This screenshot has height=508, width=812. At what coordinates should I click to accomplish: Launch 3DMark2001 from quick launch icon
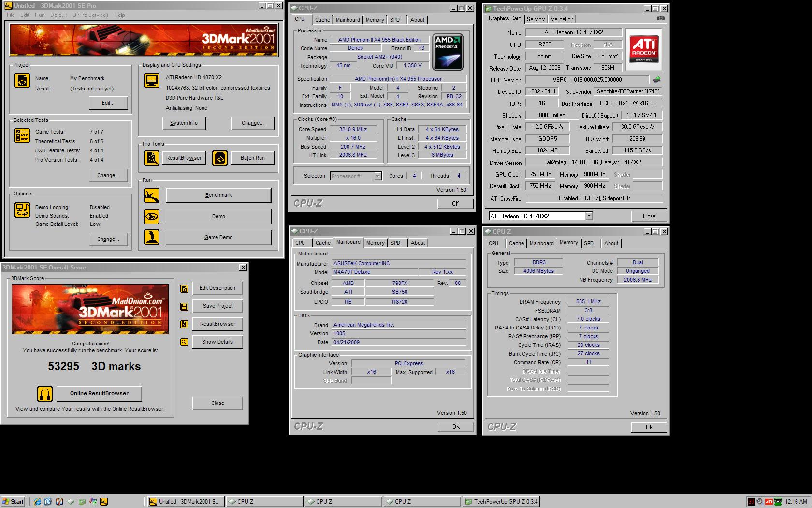[x=103, y=502]
